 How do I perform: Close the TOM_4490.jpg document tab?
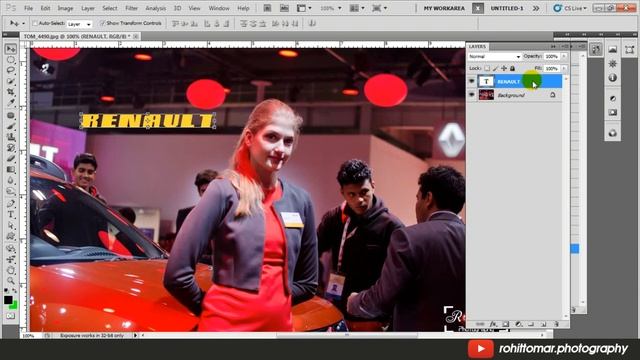(x=136, y=36)
